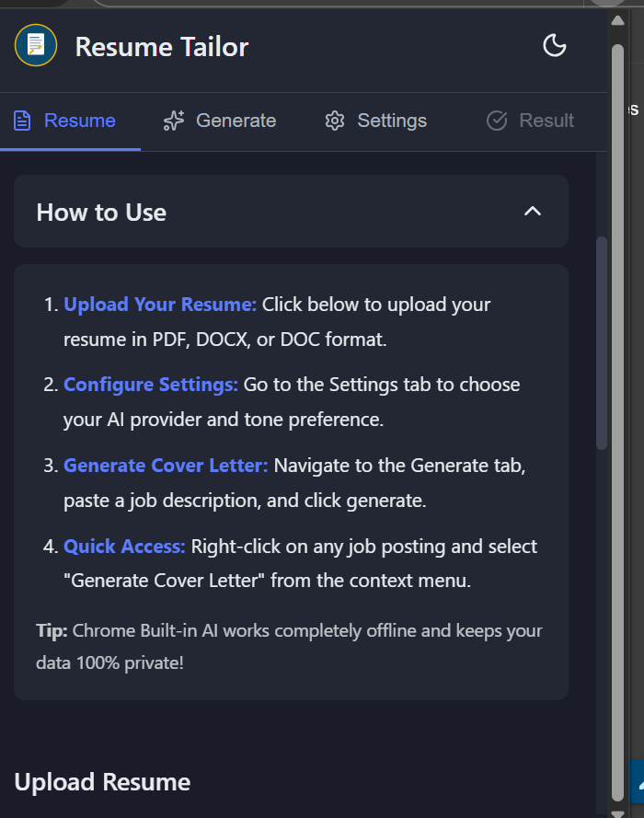Viewport: 644px width, 818px height.
Task: Click the outer window scrollbar thumb
Action: point(618,414)
